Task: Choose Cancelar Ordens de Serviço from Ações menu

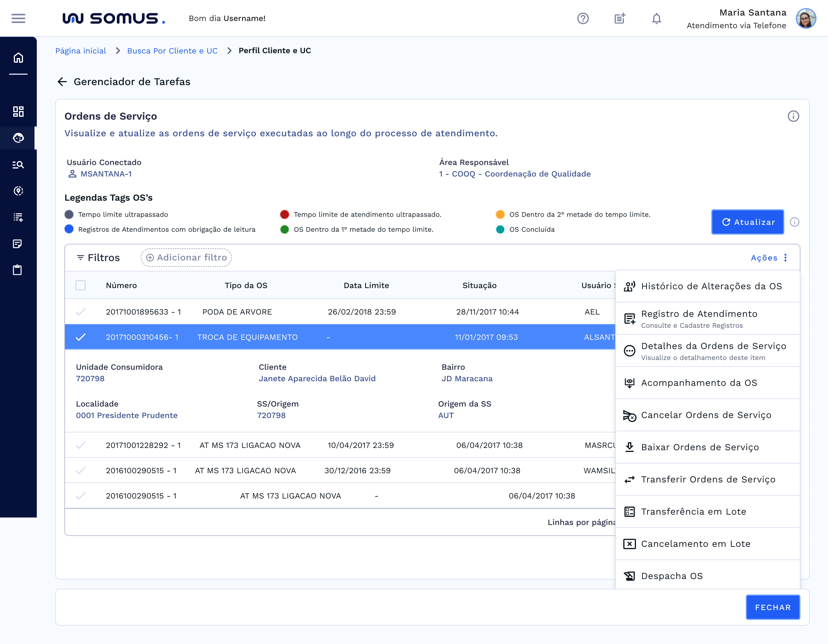Action: (706, 415)
